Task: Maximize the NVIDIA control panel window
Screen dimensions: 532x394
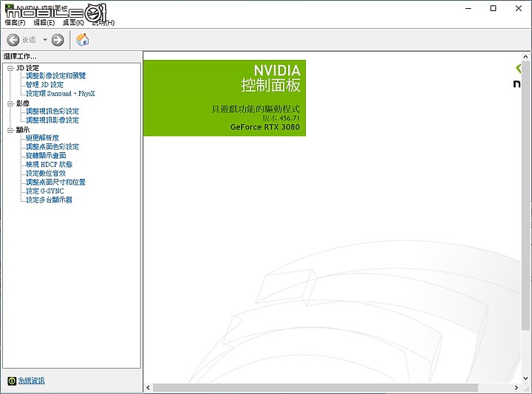Action: click(x=494, y=8)
